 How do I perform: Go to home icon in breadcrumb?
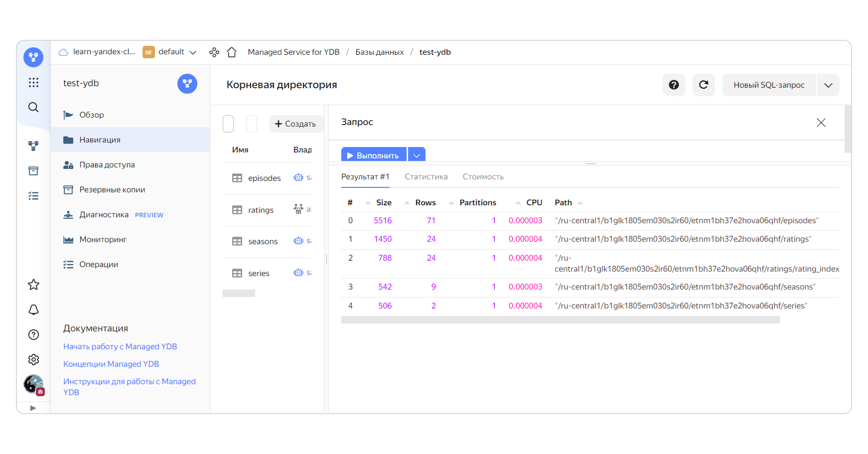coord(232,52)
